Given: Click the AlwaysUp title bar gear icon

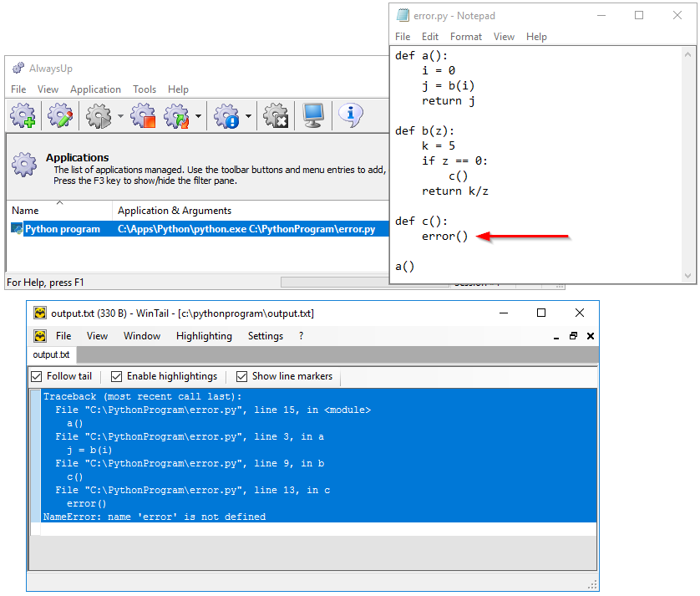Looking at the screenshot, I should [18, 69].
